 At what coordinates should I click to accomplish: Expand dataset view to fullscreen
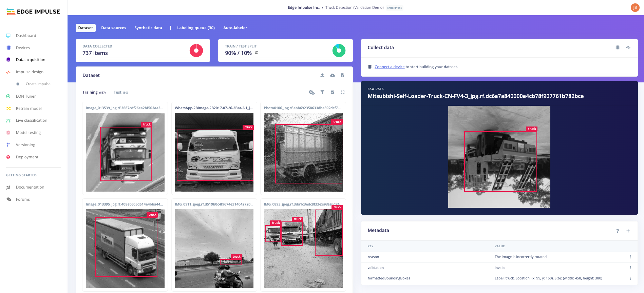(343, 92)
